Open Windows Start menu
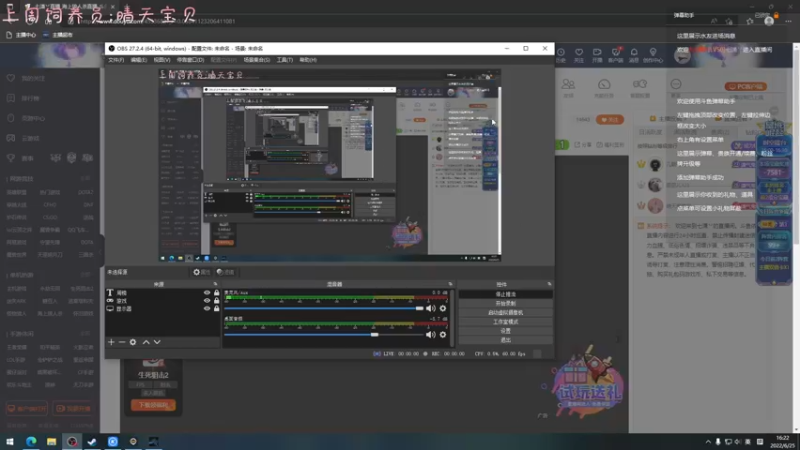800x450 pixels. click(x=10, y=441)
